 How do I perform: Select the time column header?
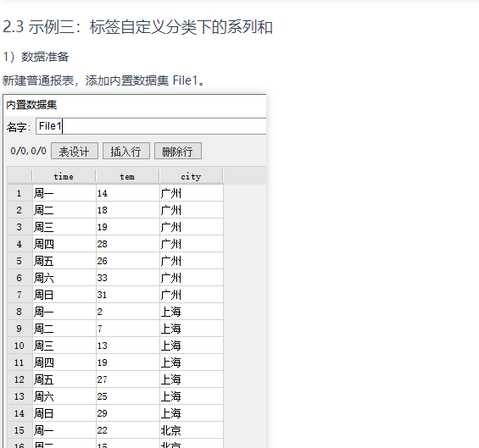coord(64,176)
